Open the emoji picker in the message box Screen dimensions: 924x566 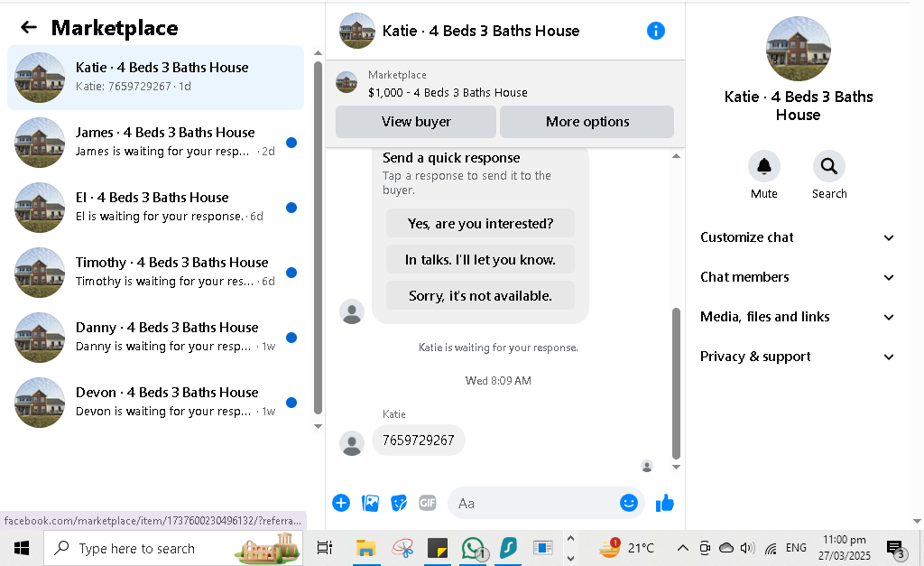click(x=628, y=503)
